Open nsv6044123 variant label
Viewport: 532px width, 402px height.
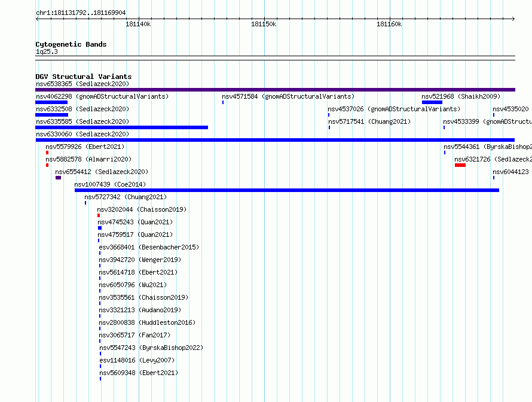(510, 172)
